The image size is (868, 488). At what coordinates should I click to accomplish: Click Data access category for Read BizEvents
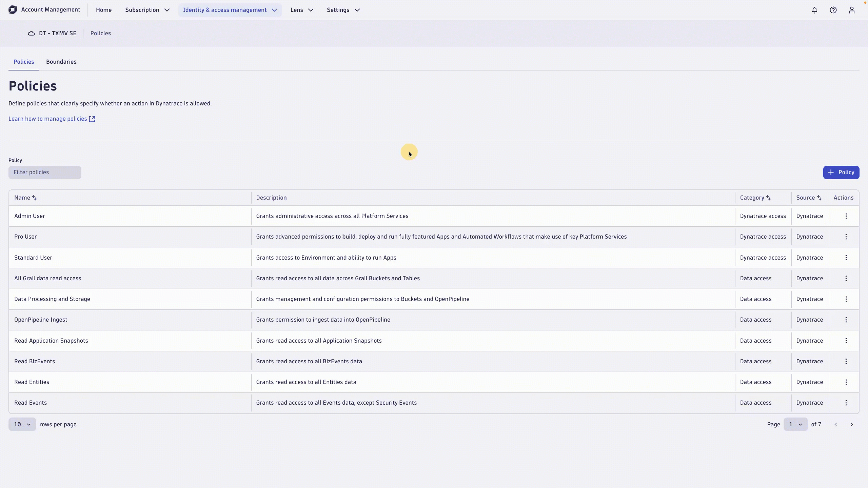click(756, 362)
